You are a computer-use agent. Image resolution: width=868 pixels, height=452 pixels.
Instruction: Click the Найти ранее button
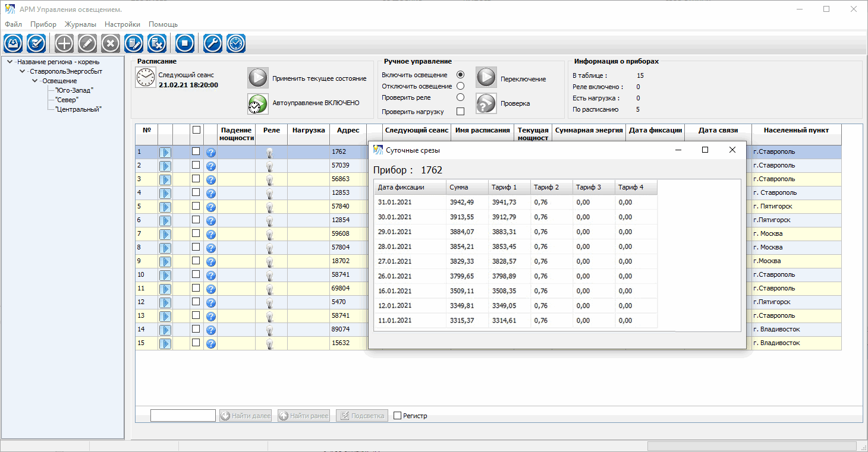(x=304, y=416)
